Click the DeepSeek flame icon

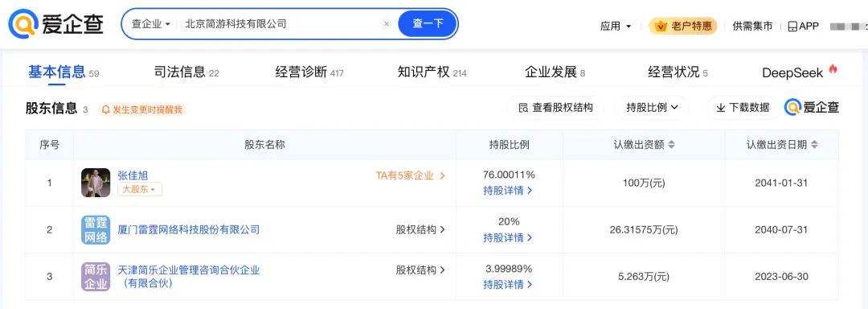click(x=833, y=69)
